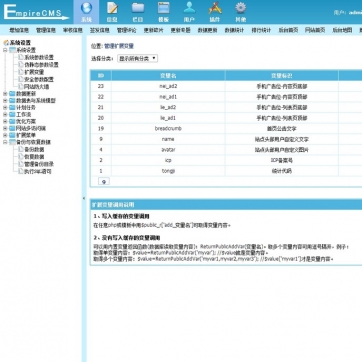This screenshot has width=362, height=362.
Task: Expand the 优化方案 tree folder
Action: (5, 121)
